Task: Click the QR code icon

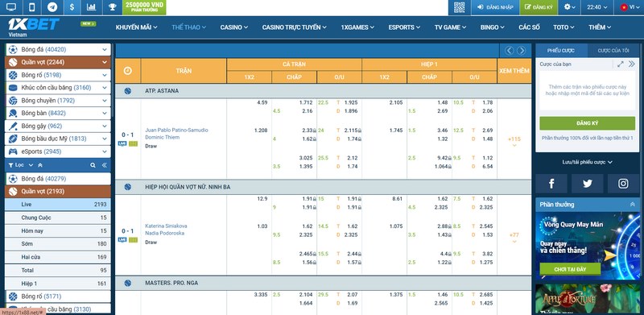Action: click(459, 7)
